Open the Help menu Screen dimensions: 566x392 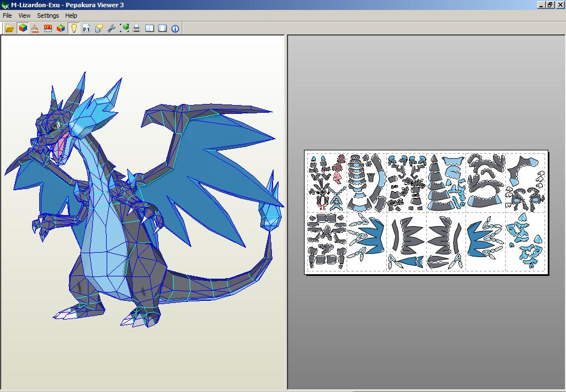[71, 15]
